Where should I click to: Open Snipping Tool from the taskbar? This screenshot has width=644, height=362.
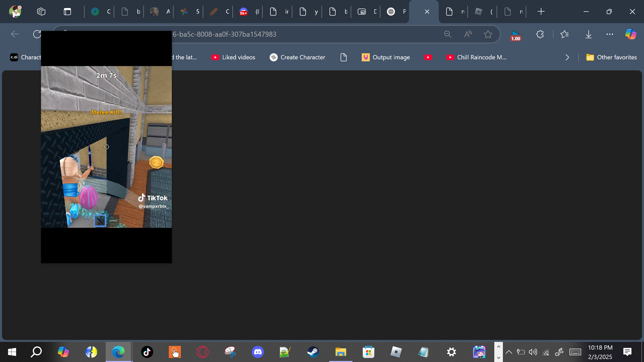[230, 352]
